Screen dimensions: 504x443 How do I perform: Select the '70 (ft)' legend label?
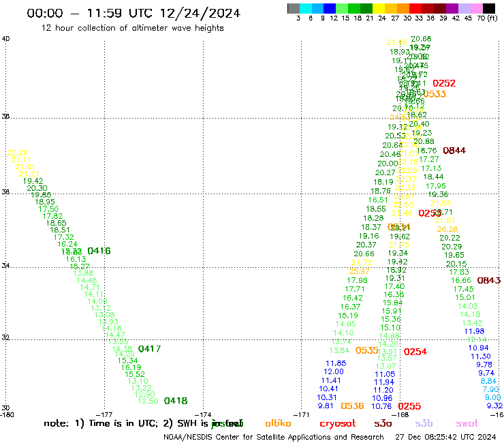487,18
